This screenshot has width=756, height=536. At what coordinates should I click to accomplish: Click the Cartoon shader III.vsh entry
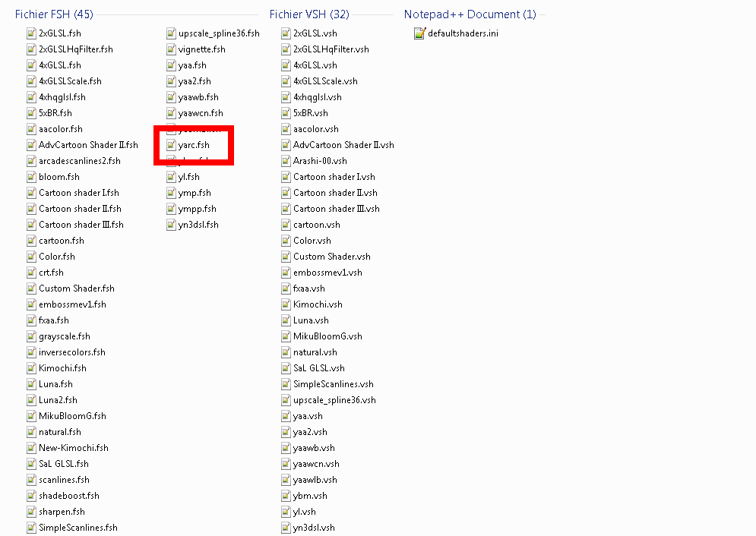pos(336,209)
